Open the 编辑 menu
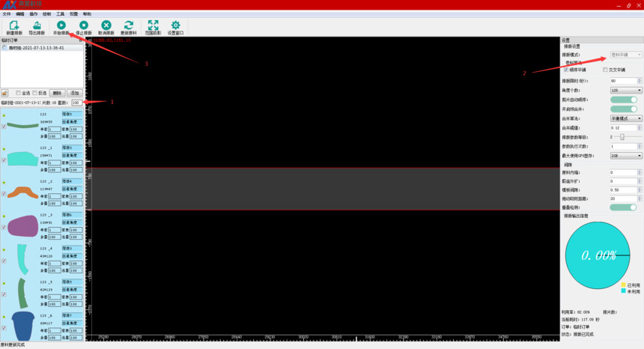Screen dimensions: 644x349 point(20,14)
